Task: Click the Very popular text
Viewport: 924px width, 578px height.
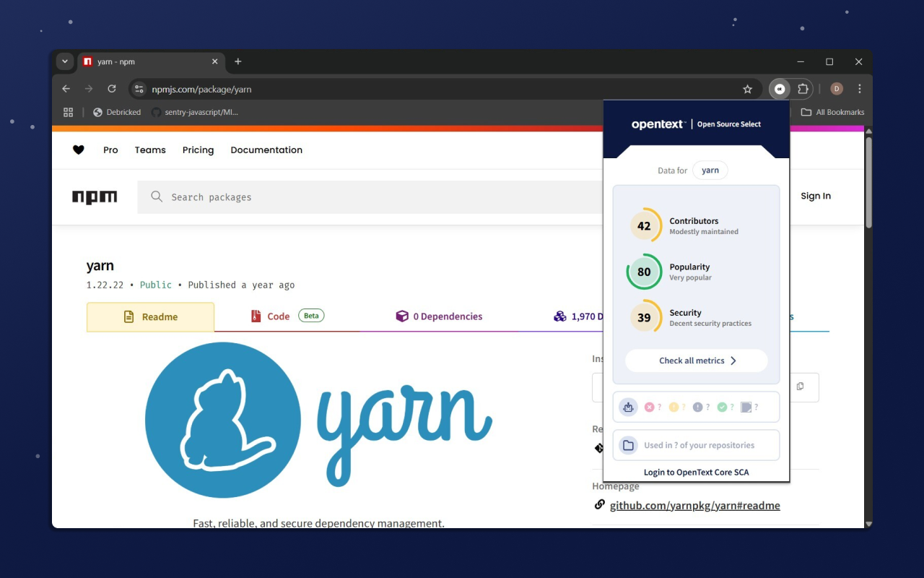Action: [690, 277]
